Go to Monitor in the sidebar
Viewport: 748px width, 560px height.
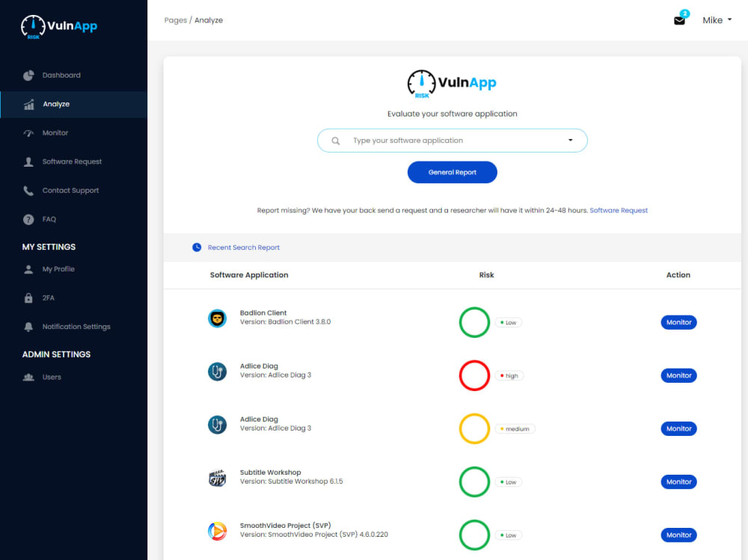click(73, 133)
